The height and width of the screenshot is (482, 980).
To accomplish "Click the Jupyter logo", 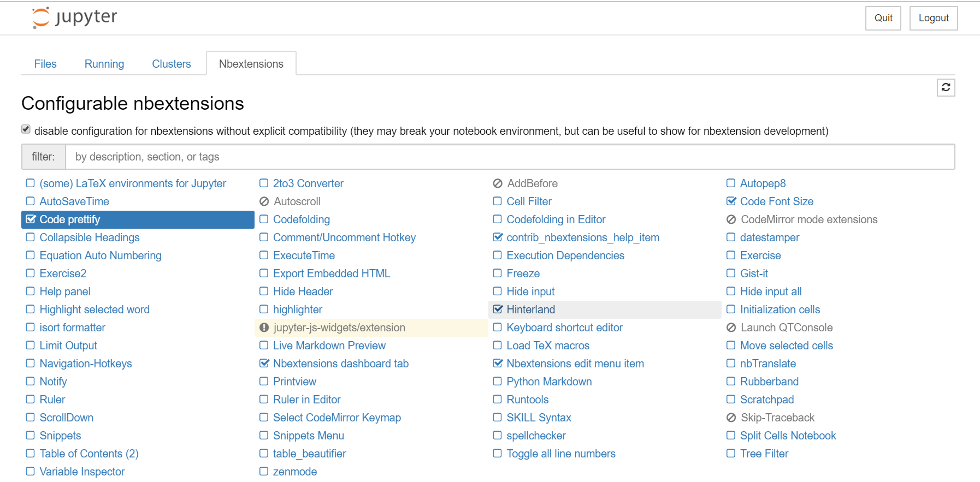I will pos(75,17).
